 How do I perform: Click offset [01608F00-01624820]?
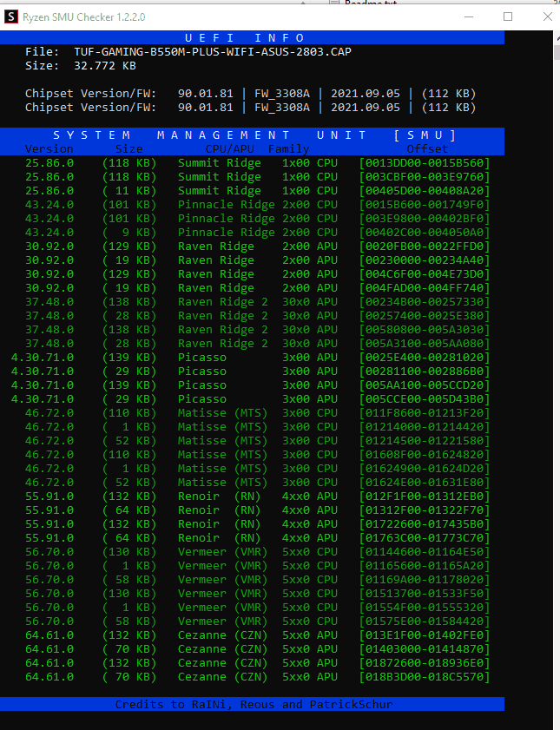coord(424,455)
